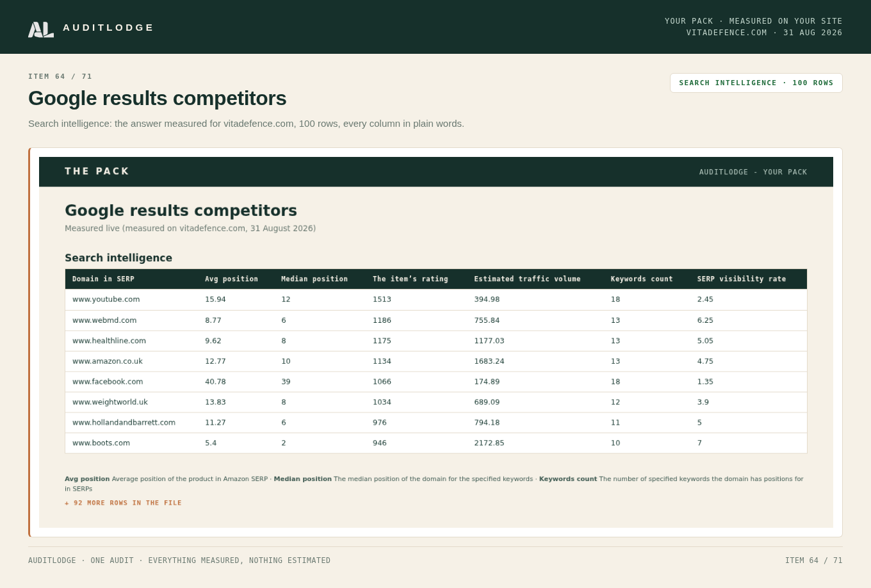871x588 pixels.
Task: Click the main 'Google results competitors' page title
Action: tap(158, 99)
